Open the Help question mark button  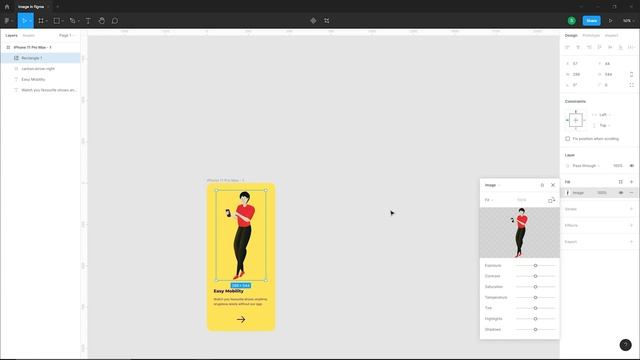click(625, 345)
